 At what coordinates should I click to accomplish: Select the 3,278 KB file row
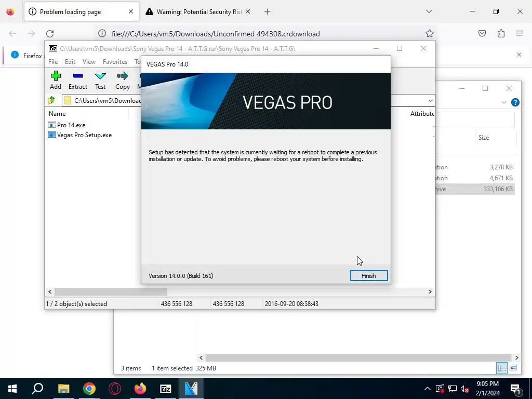[475, 167]
